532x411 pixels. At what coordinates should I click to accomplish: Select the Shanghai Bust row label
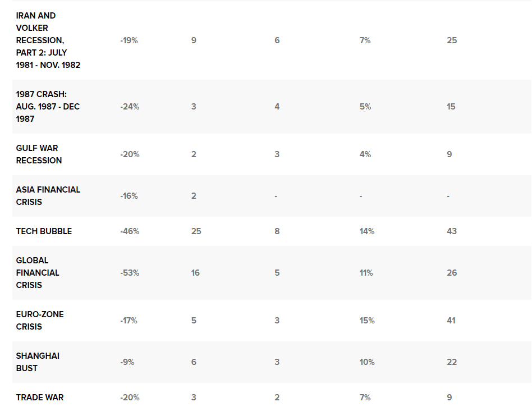pyautogui.click(x=38, y=362)
